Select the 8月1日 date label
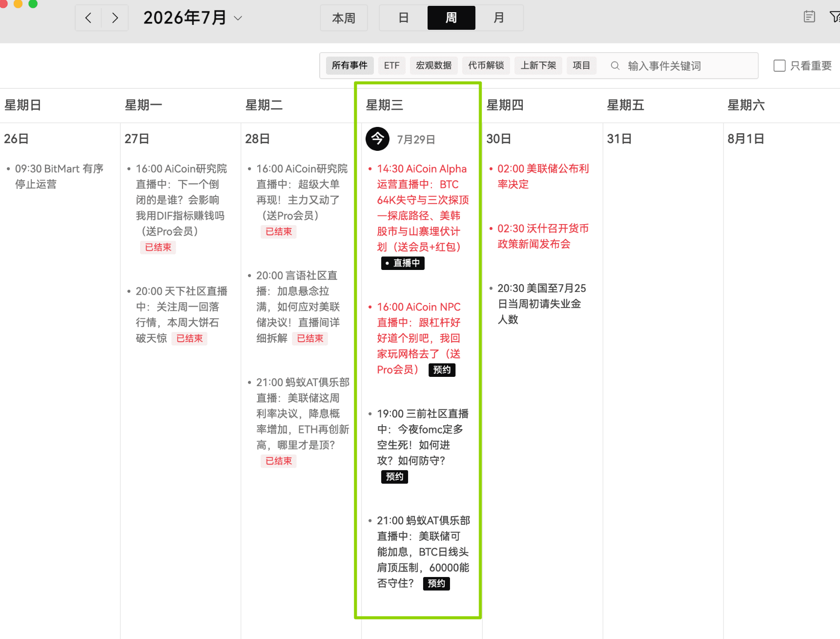Viewport: 840px width, 639px height. (745, 139)
